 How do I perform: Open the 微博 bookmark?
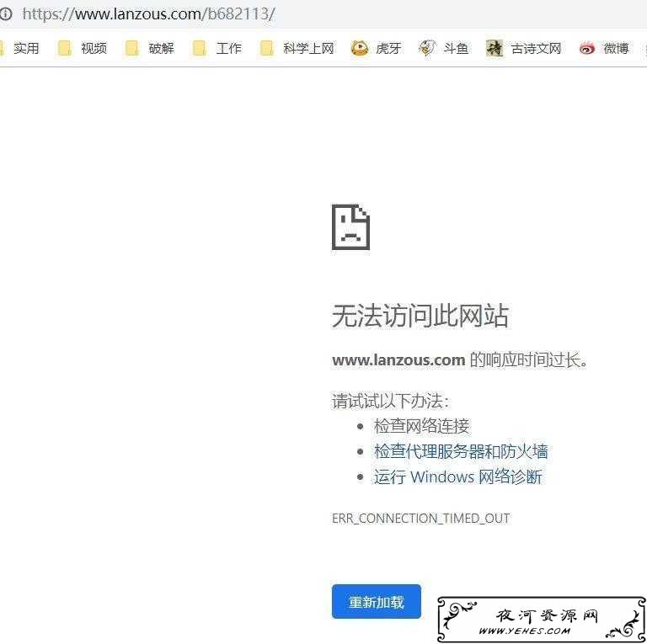pyautogui.click(x=604, y=48)
